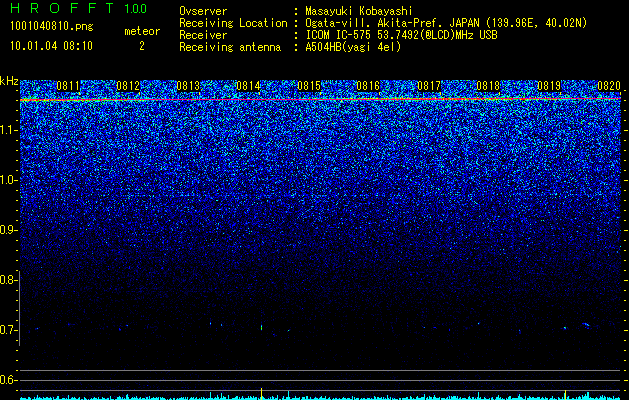Screen dimensions: 629x400
Task: Click the timestamp 10.01.04 08:10
Action: (x=51, y=46)
